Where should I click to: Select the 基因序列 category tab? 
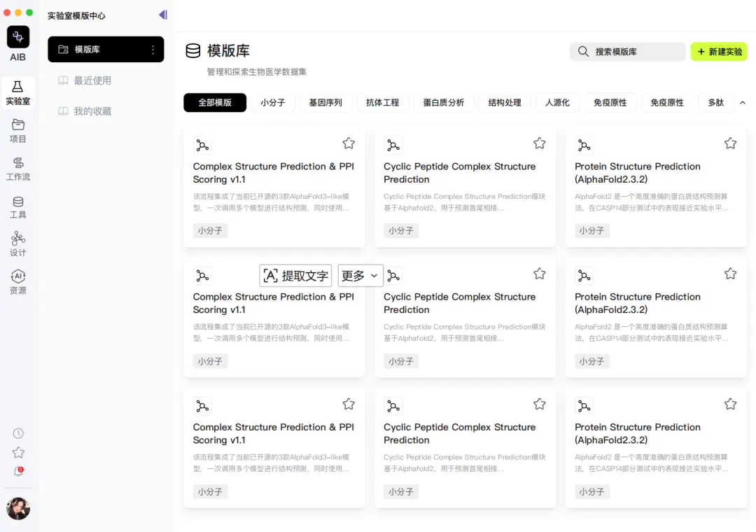tap(325, 102)
